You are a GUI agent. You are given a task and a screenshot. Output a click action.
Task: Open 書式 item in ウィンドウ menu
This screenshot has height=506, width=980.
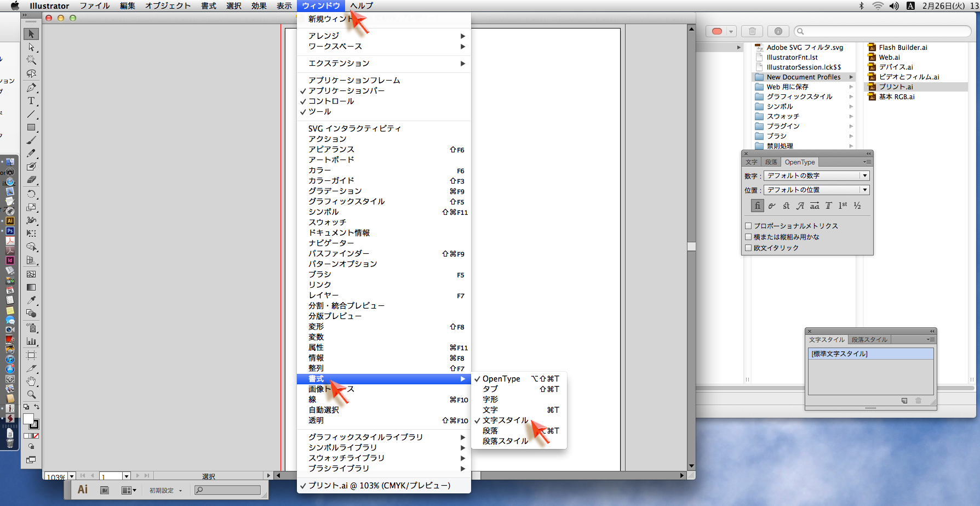click(383, 379)
